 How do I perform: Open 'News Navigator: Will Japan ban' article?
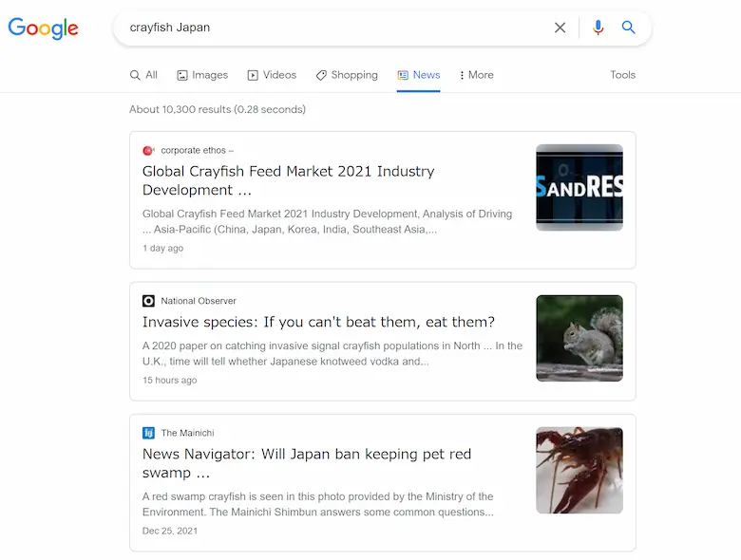tap(307, 463)
